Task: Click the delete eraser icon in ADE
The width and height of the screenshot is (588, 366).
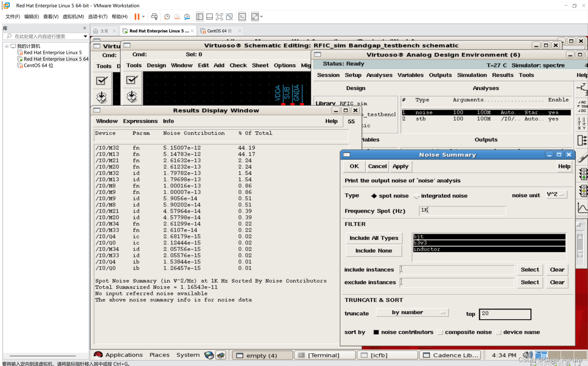Action: point(582,158)
